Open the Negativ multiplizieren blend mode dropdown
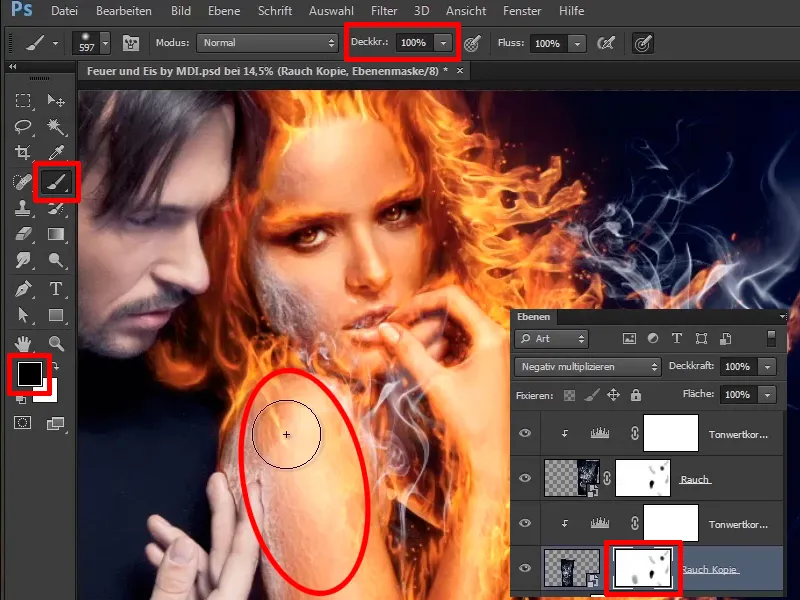The width and height of the screenshot is (800, 600). (588, 367)
